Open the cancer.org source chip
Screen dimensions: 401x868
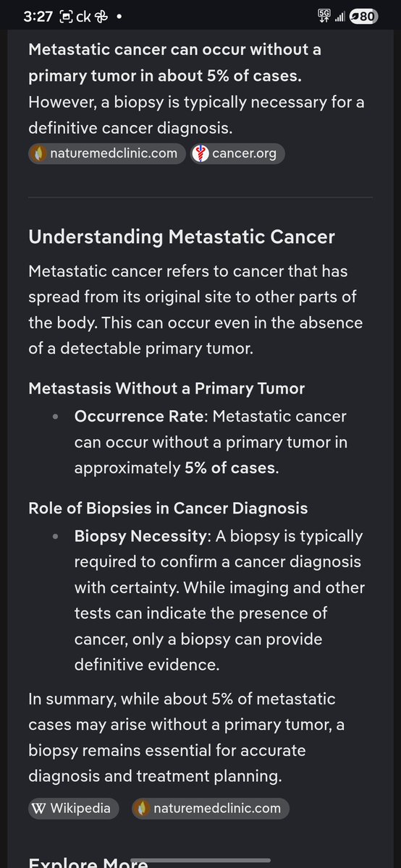[237, 153]
